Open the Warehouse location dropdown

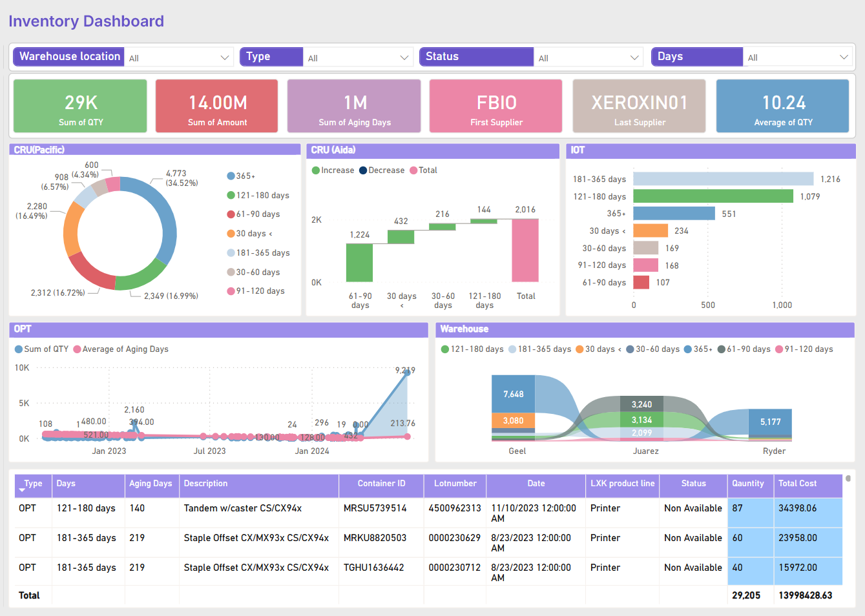224,57
